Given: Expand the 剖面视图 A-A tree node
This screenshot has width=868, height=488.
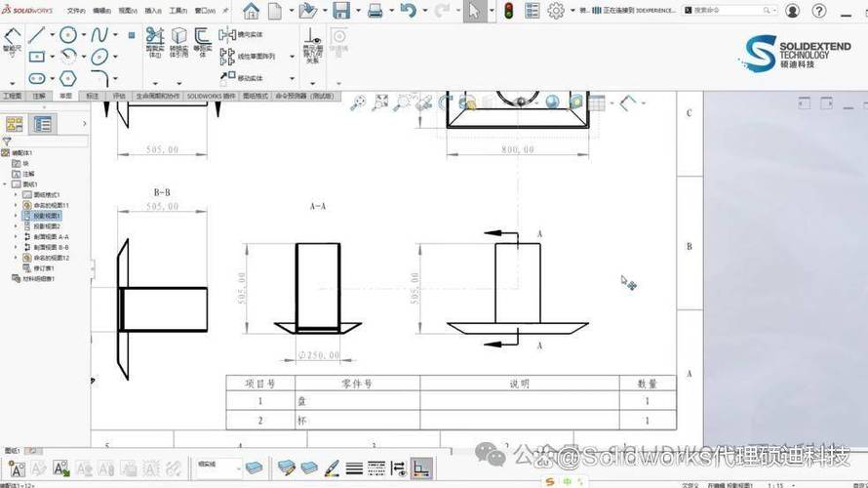Looking at the screenshot, I should click(16, 237).
